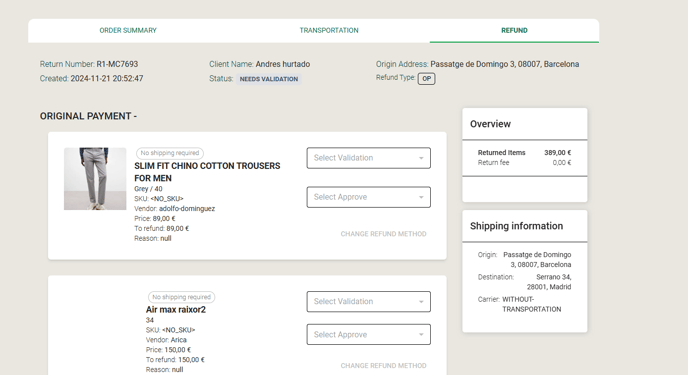Click Price 150,00 € line
Image resolution: width=688 pixels, height=375 pixels.
tap(168, 350)
